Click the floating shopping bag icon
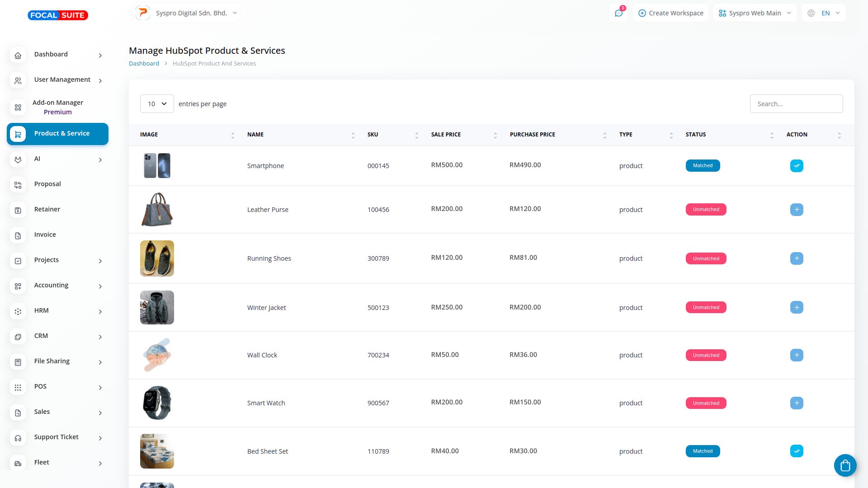 pos(845,465)
